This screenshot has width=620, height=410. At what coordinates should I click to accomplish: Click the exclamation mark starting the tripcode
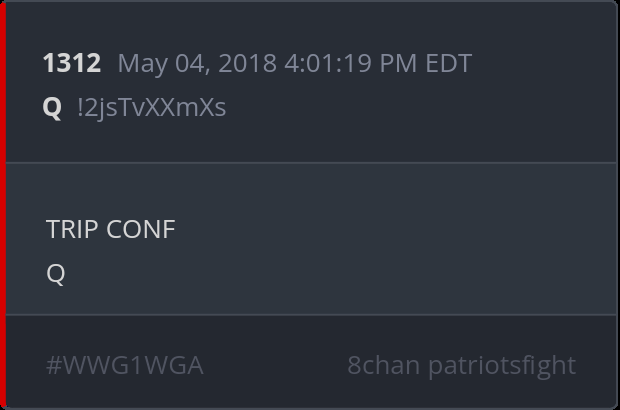(x=80, y=107)
